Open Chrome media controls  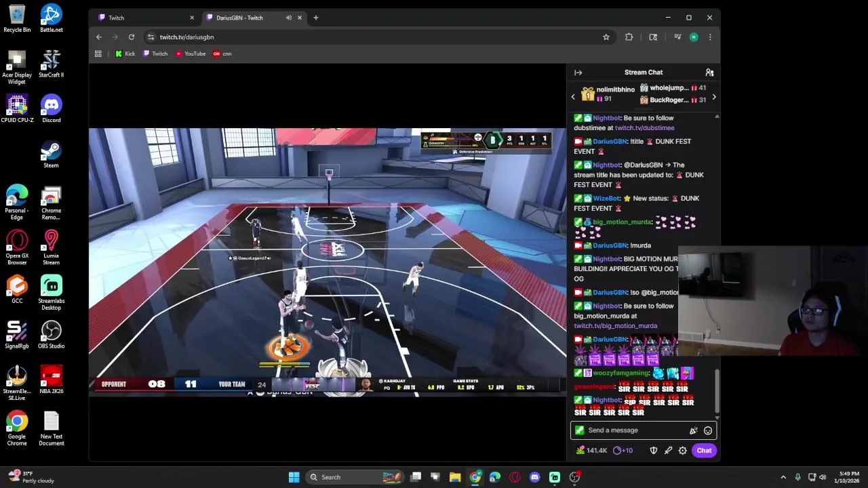click(x=677, y=37)
